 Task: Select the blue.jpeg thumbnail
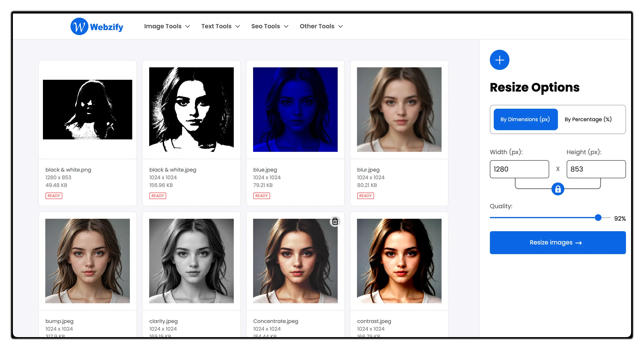[x=295, y=110]
